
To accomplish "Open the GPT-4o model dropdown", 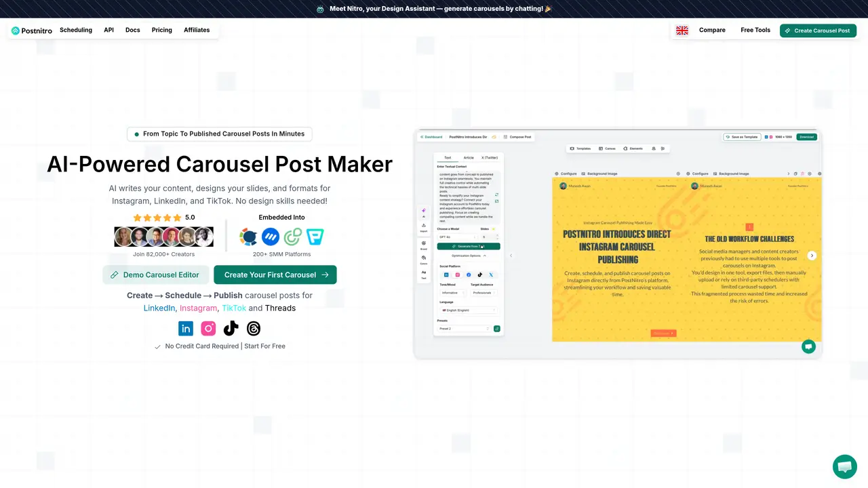I will tap(457, 237).
